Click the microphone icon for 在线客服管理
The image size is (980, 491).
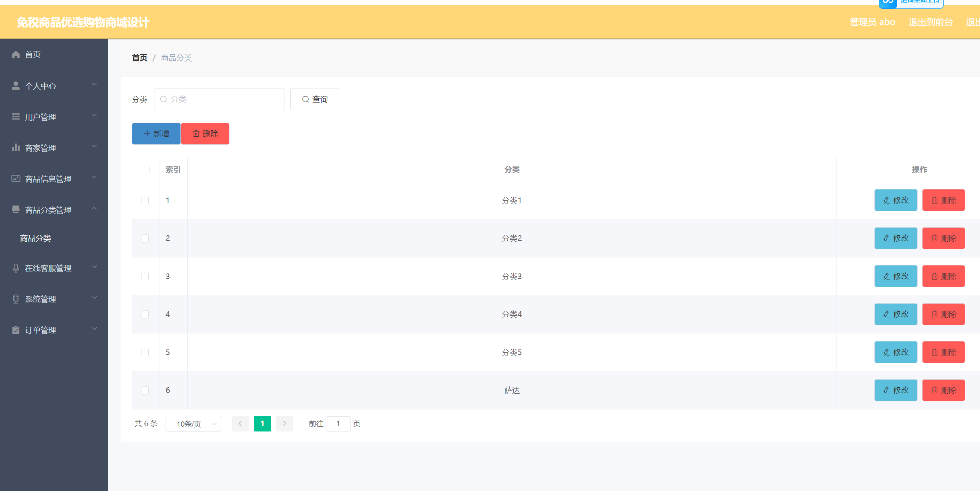[16, 268]
